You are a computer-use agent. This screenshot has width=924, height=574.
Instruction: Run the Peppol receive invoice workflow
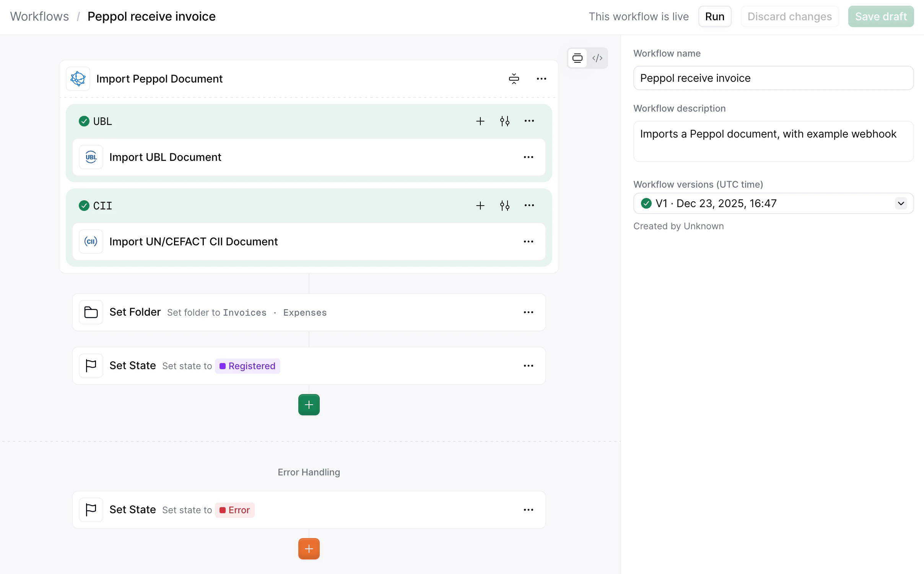point(714,16)
